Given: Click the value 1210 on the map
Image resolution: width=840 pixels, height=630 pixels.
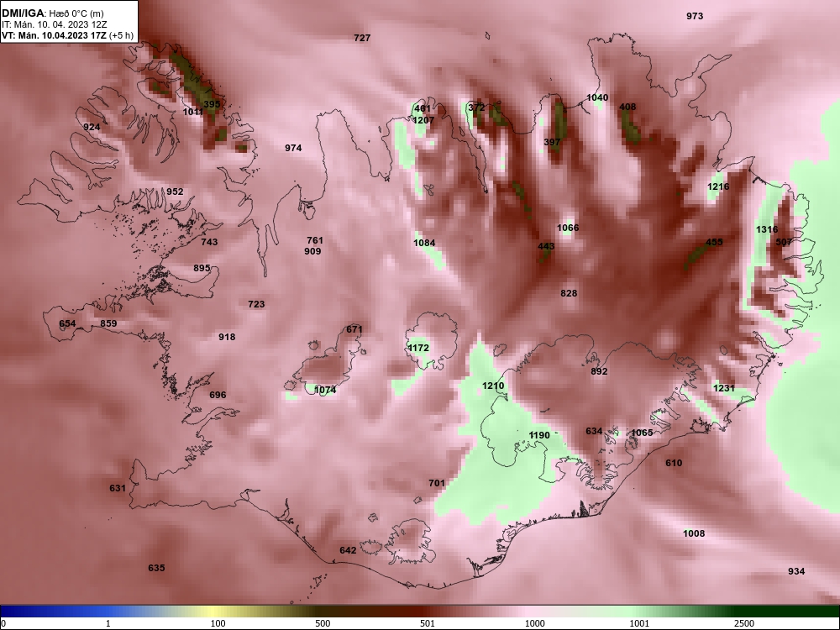Looking at the screenshot, I should click(493, 386).
